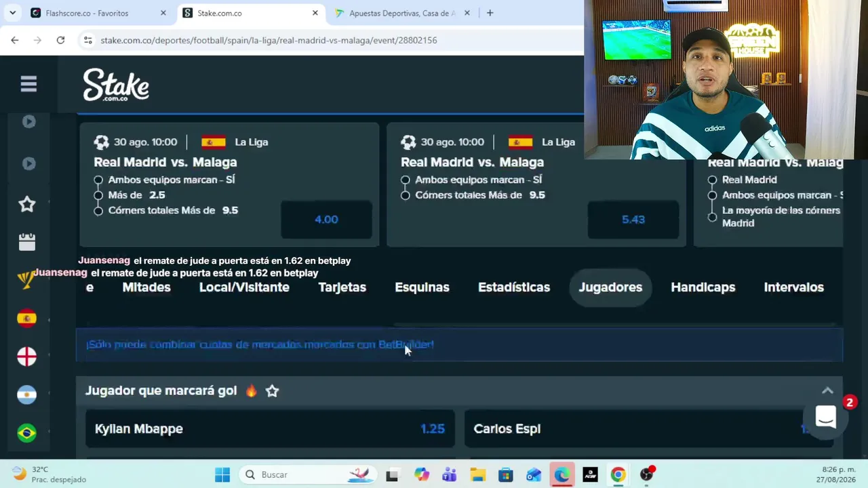Click the lower play icon in sidebar
The height and width of the screenshot is (488, 868).
pyautogui.click(x=28, y=163)
